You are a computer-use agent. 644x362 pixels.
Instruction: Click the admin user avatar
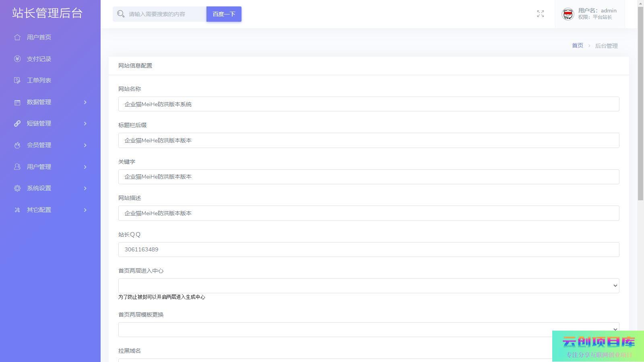coord(568,14)
